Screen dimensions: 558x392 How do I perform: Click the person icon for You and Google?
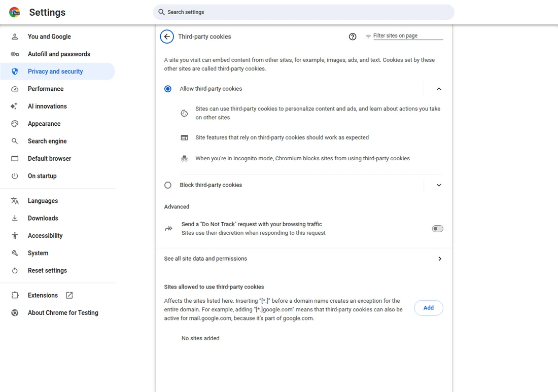click(x=15, y=37)
